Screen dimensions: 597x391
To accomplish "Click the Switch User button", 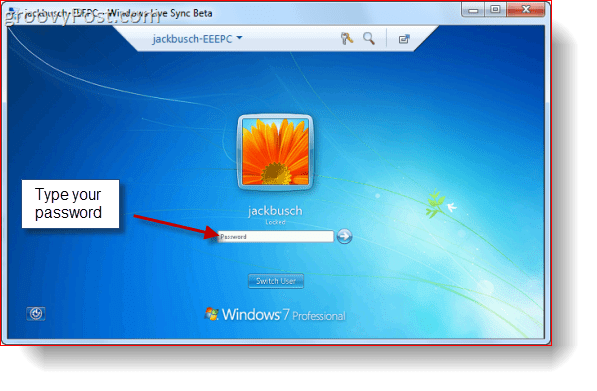I will (276, 281).
